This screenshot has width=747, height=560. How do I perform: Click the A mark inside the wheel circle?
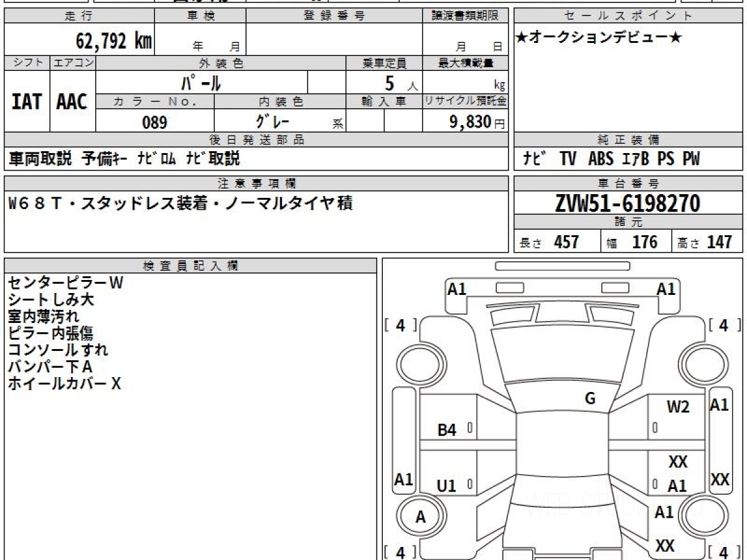coord(421,517)
